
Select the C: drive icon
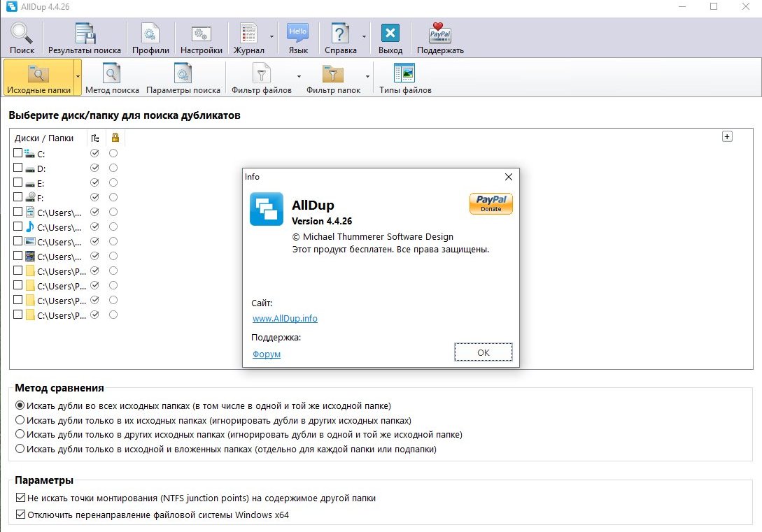[x=29, y=153]
